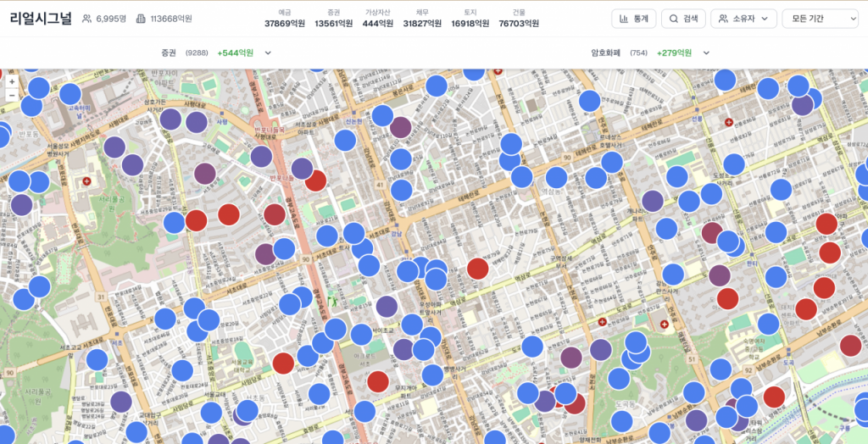Open the 모든 기간 period selector
This screenshot has height=444, width=868.
[x=820, y=19]
